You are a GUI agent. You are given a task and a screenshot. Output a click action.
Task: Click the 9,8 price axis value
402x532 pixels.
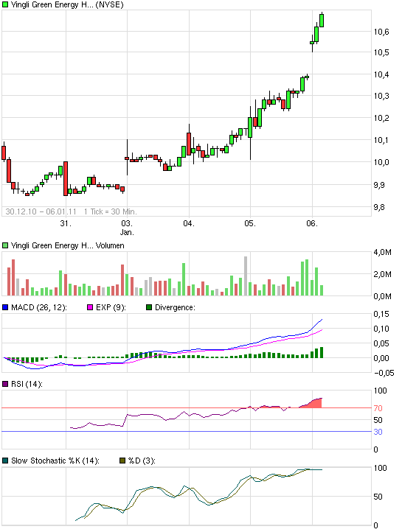click(x=379, y=207)
